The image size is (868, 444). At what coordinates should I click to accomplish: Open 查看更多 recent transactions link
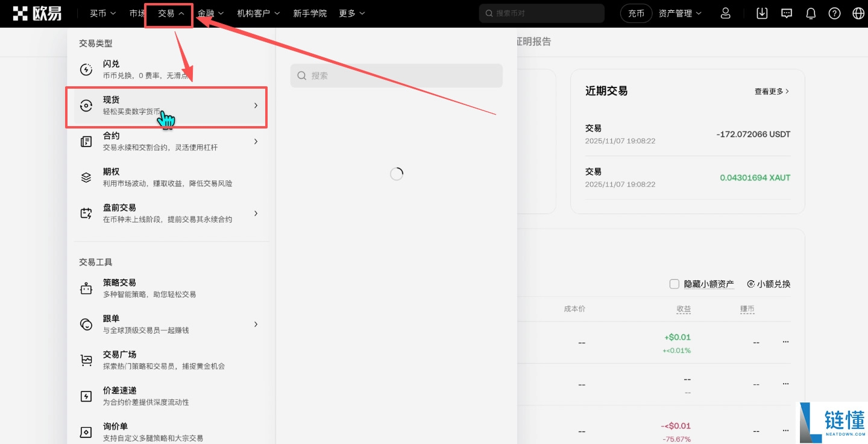coord(770,91)
